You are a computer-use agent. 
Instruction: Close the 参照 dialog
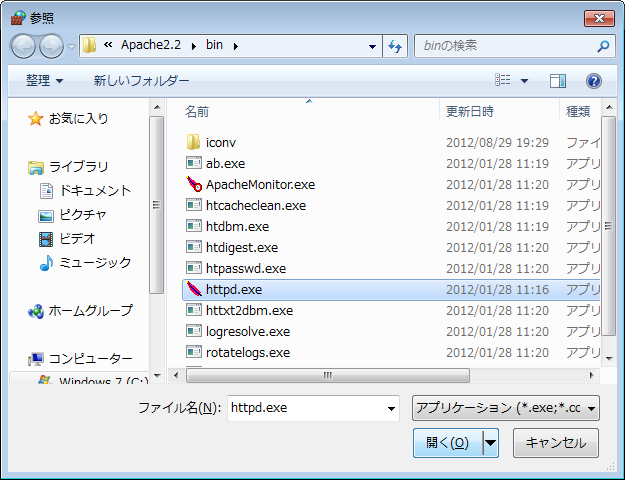coord(599,18)
